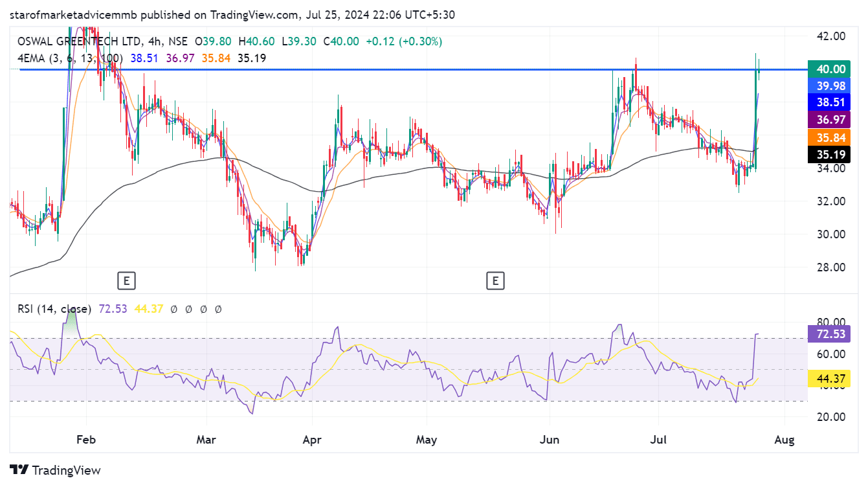Click the high value H40.60
The image size is (868, 487).
[x=256, y=41]
